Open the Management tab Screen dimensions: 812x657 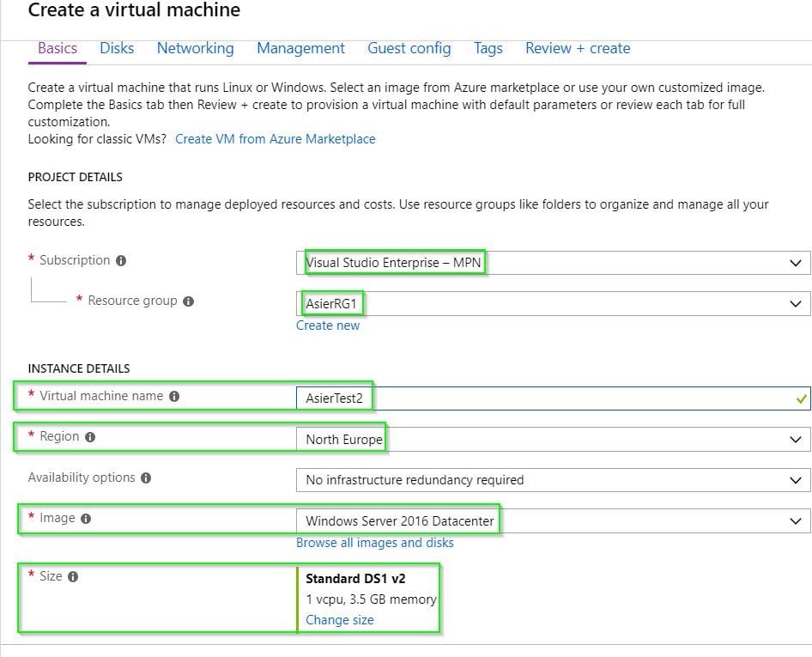[x=301, y=48]
